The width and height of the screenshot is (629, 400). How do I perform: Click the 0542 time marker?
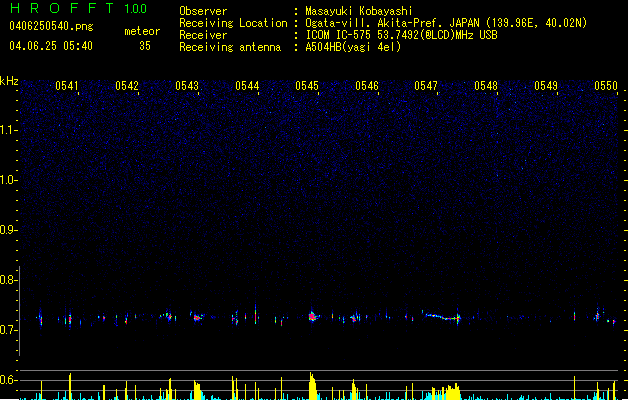(126, 86)
